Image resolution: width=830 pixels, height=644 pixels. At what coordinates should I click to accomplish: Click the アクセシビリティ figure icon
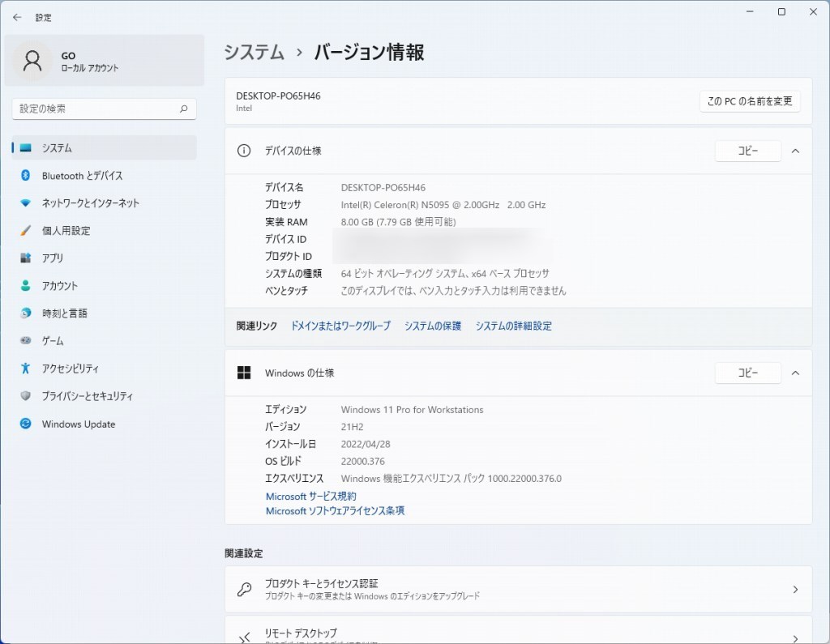[x=25, y=368]
